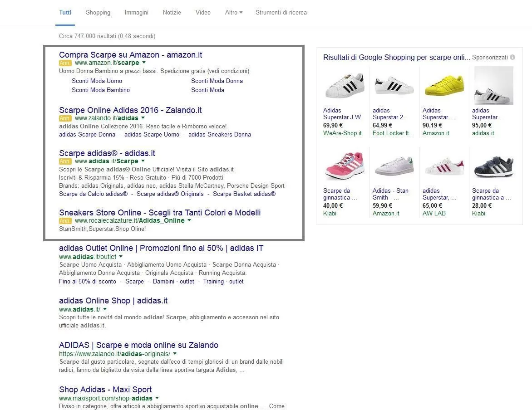The height and width of the screenshot is (410, 532).
Task: Open 'adidas Outlet Online' result
Action: click(x=161, y=248)
